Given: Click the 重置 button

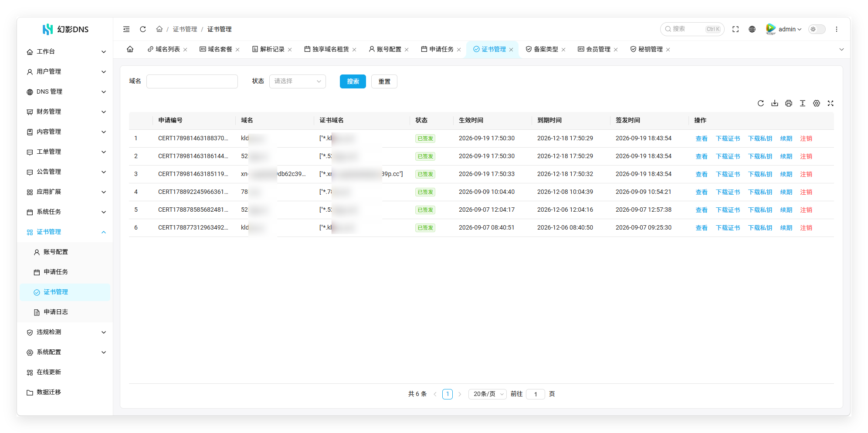Looking at the screenshot, I should [384, 81].
